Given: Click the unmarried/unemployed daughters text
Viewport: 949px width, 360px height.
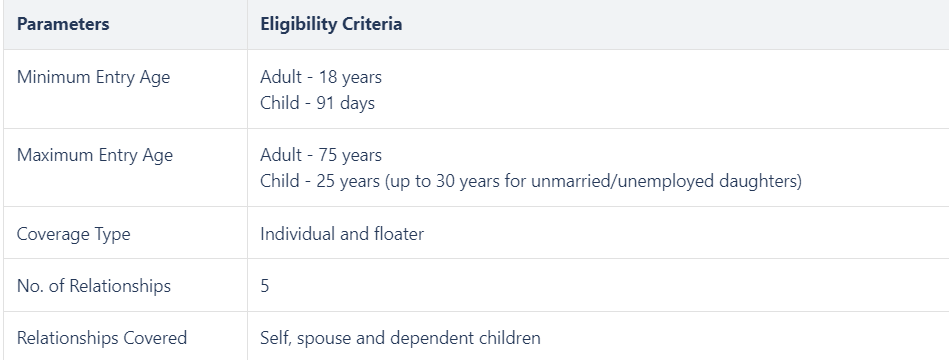Looking at the screenshot, I should tap(663, 181).
